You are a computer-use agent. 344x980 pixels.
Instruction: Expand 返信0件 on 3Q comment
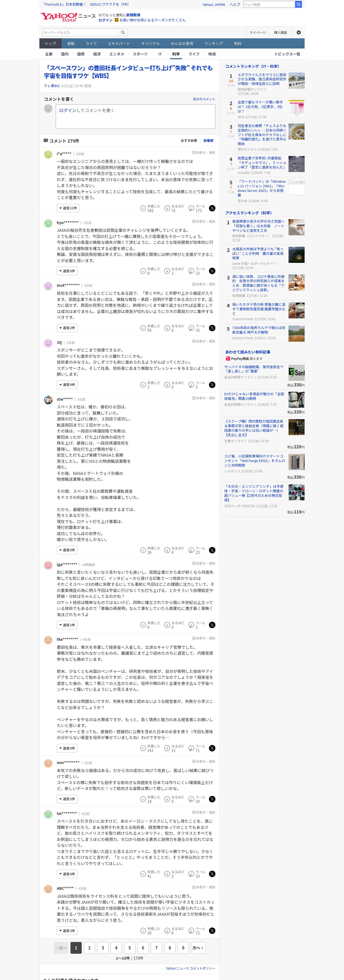(67, 385)
